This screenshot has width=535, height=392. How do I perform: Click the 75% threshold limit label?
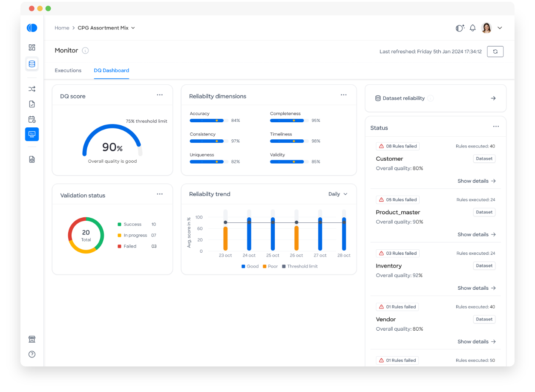(x=147, y=121)
